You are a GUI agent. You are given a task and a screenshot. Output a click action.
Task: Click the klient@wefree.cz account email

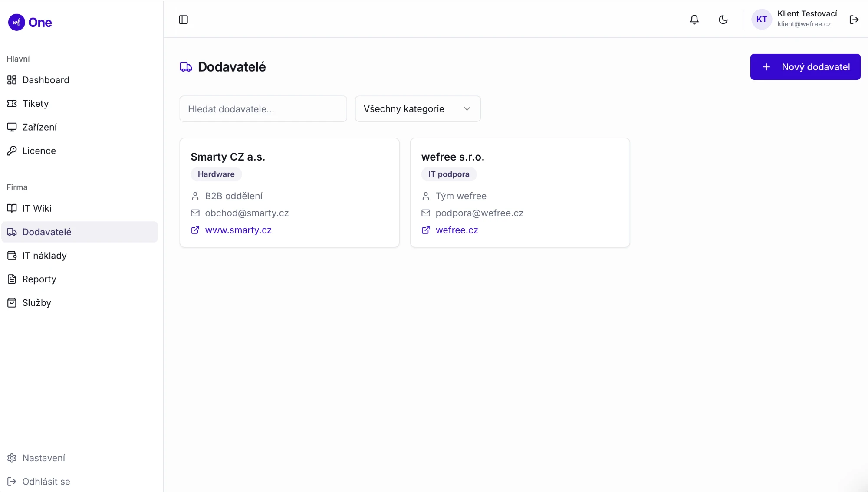coord(804,24)
